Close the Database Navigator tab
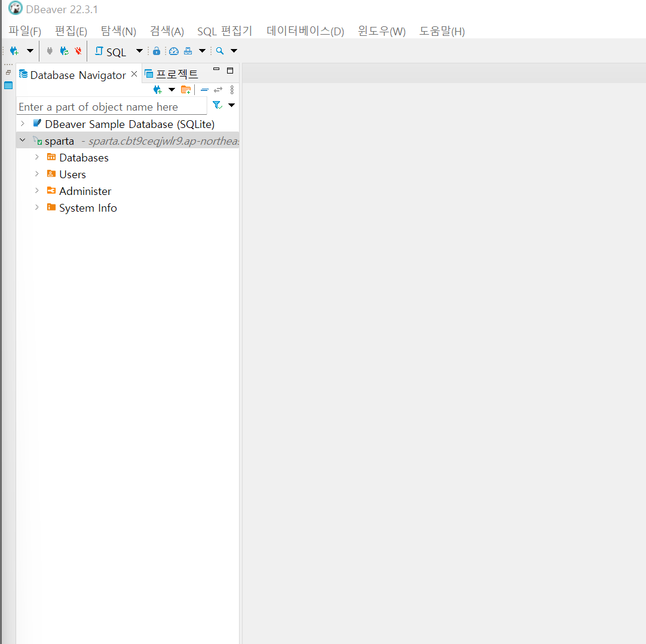 point(134,74)
